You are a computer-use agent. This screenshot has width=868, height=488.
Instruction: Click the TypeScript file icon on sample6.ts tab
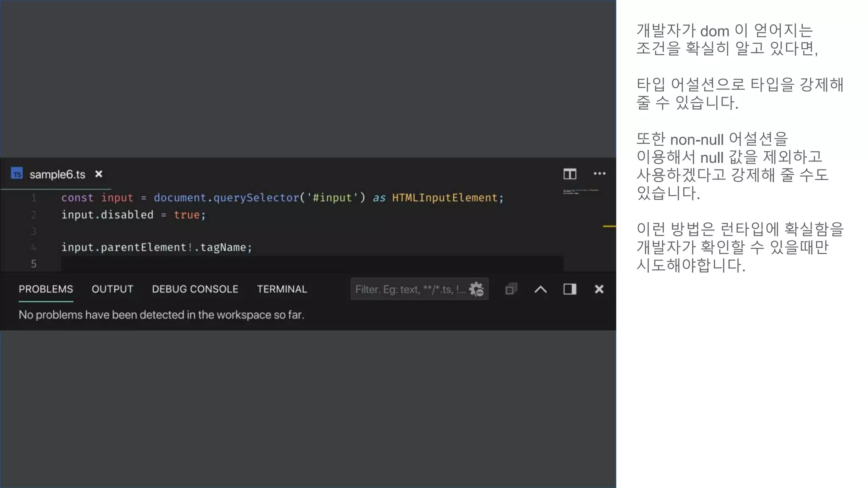pyautogui.click(x=17, y=174)
